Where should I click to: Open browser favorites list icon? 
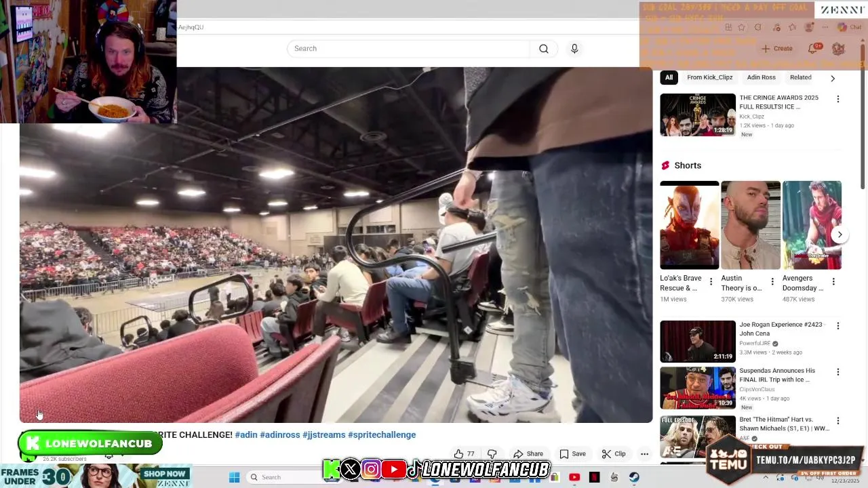coord(792,27)
